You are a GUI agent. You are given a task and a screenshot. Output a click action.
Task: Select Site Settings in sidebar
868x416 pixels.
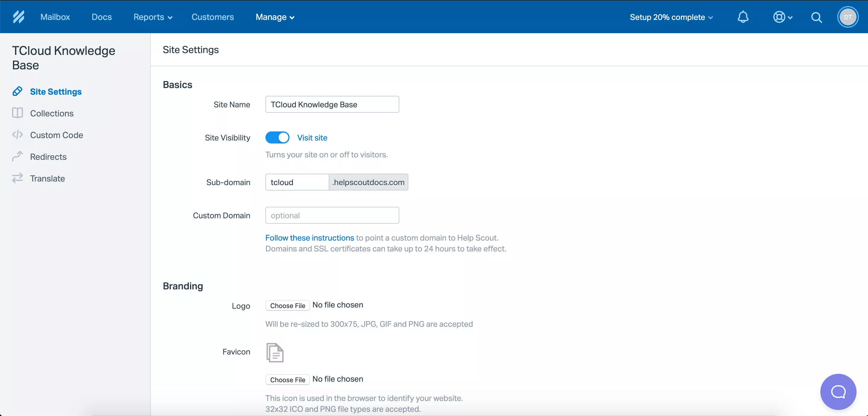coord(55,92)
